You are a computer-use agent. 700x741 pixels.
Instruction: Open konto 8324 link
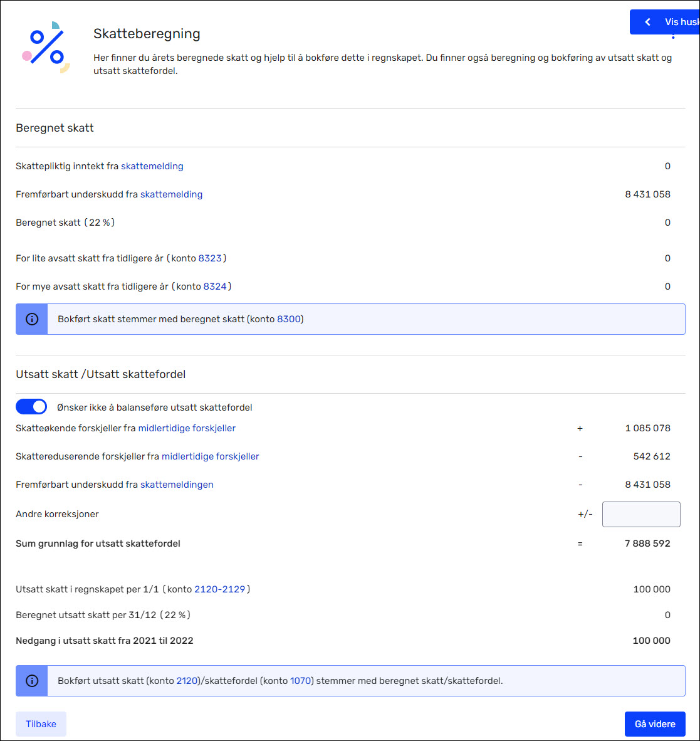coord(215,286)
